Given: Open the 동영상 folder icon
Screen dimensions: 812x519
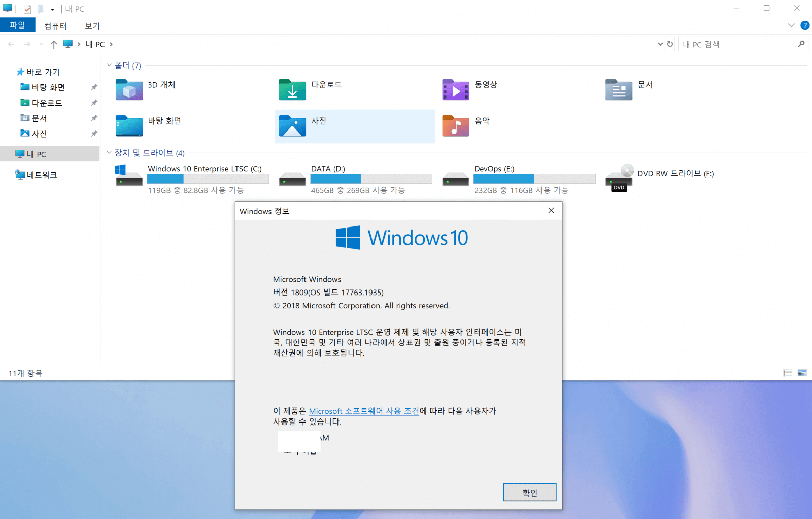Looking at the screenshot, I should click(456, 89).
